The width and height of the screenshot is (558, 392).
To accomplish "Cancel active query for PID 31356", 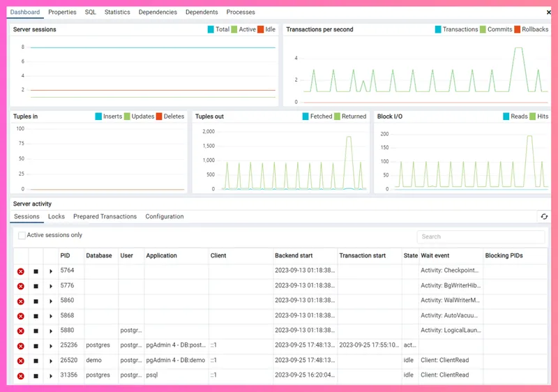I will point(36,376).
